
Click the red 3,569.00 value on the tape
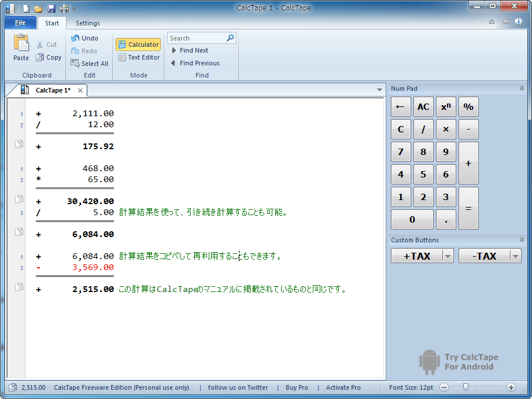point(93,267)
